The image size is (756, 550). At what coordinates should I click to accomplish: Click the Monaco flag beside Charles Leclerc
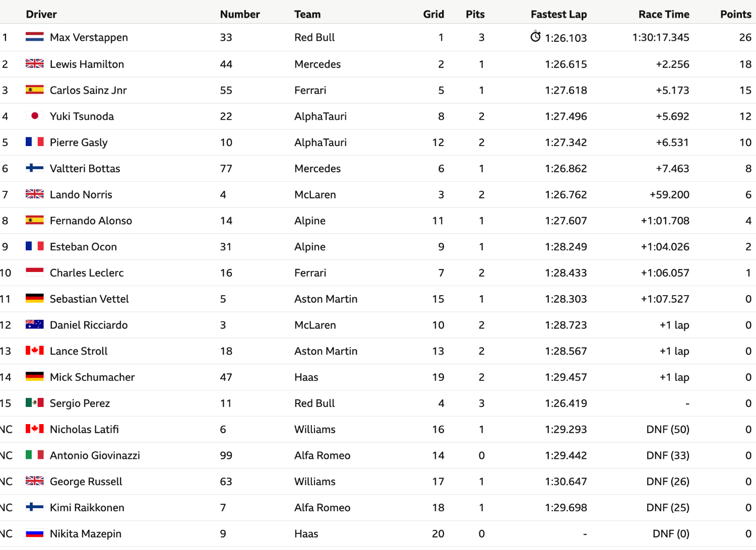pyautogui.click(x=35, y=272)
